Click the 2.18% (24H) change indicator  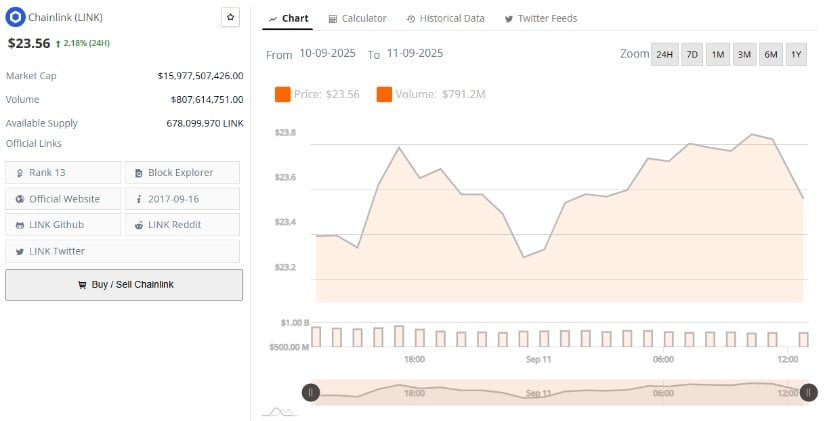[x=83, y=43]
